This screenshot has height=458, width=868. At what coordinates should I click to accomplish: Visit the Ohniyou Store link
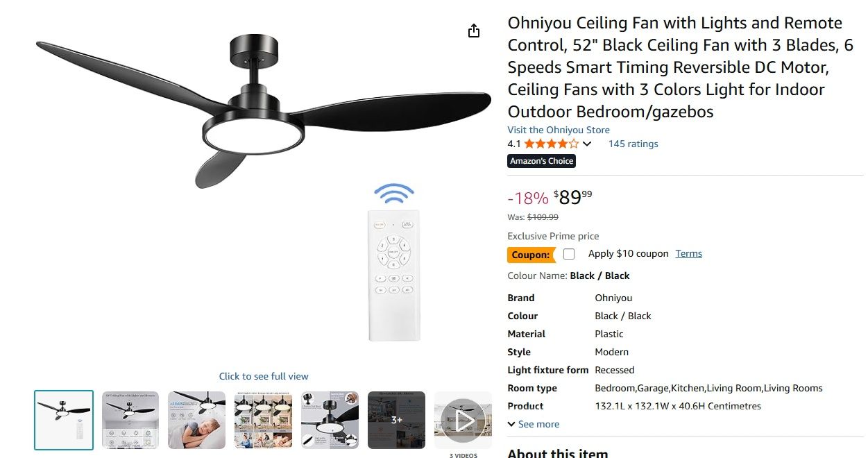click(x=559, y=130)
